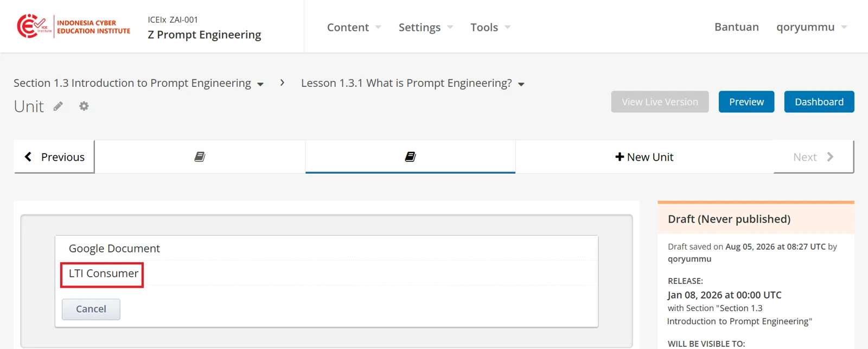Open the qoryummu user menu
This screenshot has height=349, width=868.
812,27
